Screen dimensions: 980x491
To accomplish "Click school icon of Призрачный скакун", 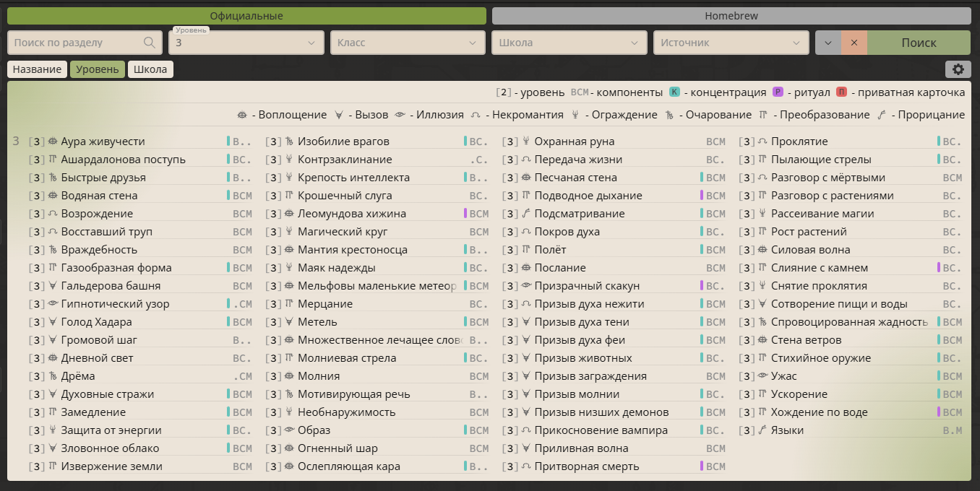I will (x=526, y=286).
